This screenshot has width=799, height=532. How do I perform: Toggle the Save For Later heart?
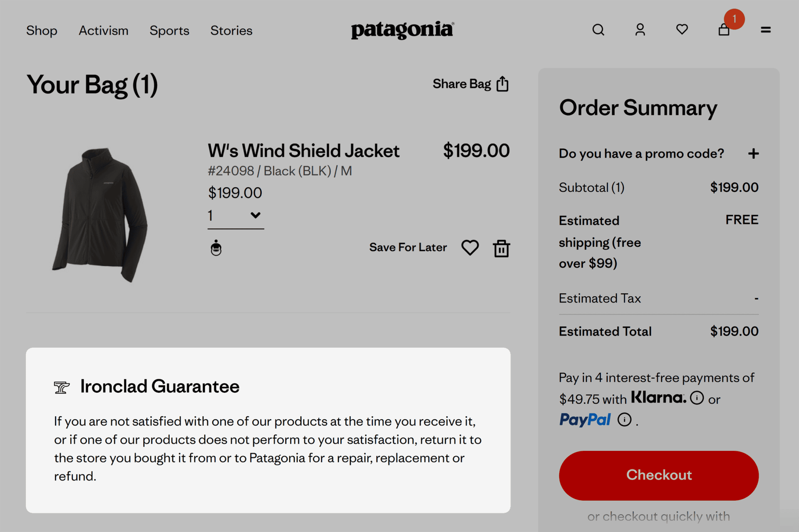(470, 248)
